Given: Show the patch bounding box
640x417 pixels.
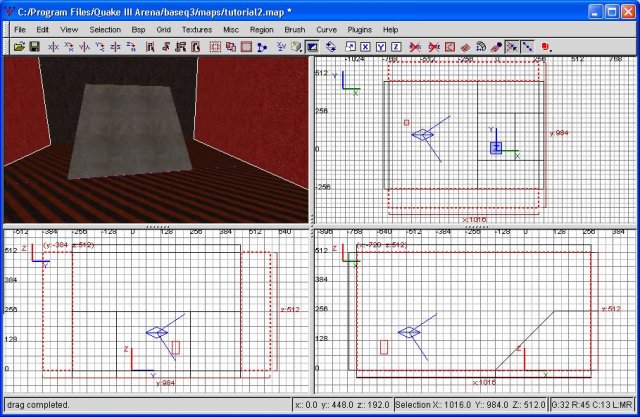Looking at the screenshot, I should coord(450,47).
